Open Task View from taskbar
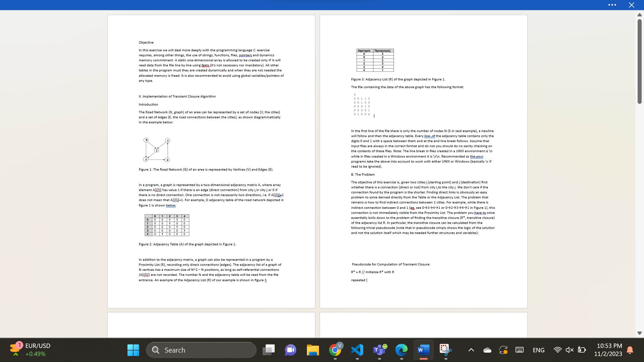Screen dimensions: 644x362 [268, 350]
